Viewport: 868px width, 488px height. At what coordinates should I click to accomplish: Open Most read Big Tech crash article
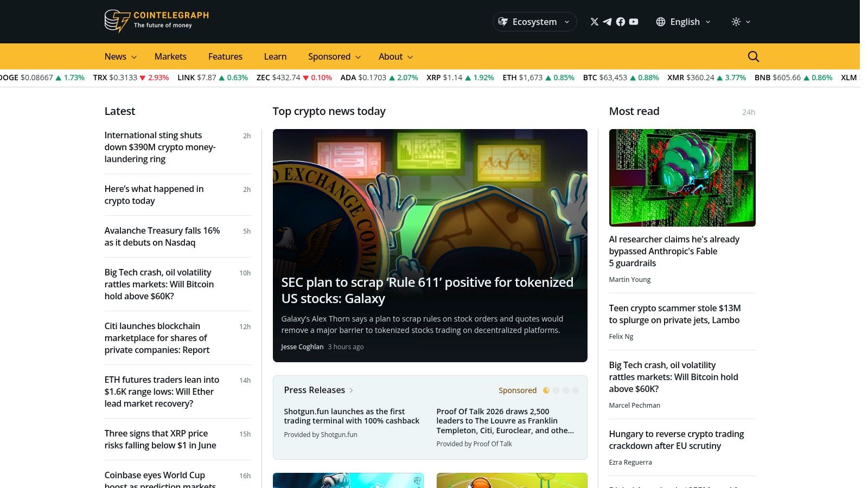[673, 377]
